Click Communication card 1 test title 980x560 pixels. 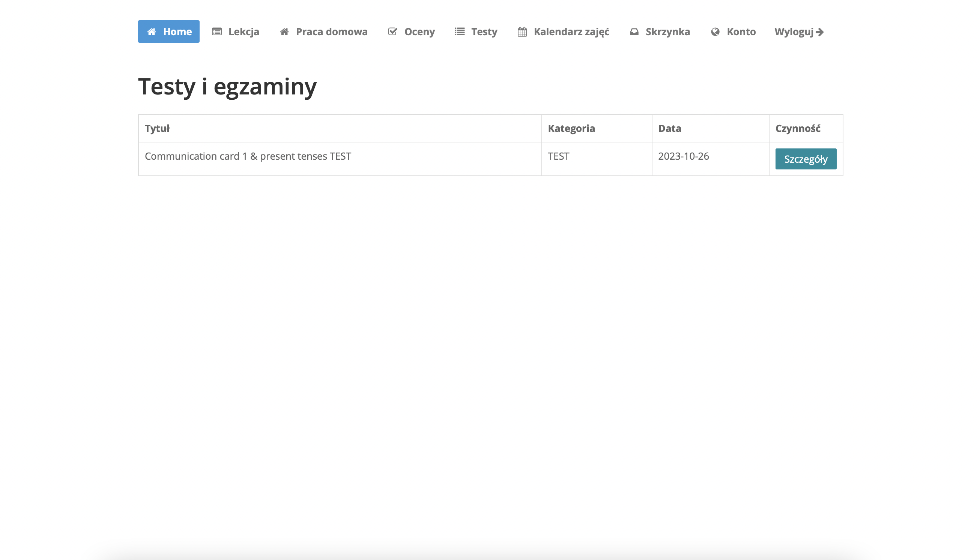click(x=248, y=156)
